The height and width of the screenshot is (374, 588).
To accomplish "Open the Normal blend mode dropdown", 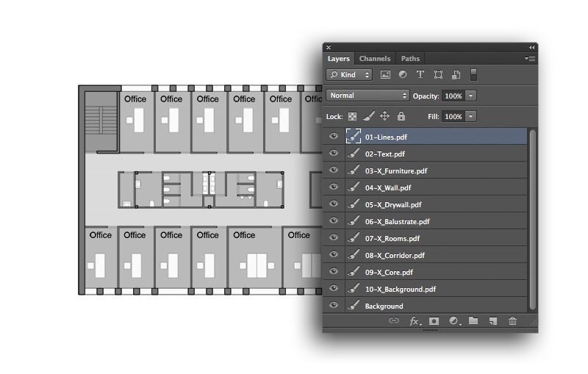I will 369,96.
